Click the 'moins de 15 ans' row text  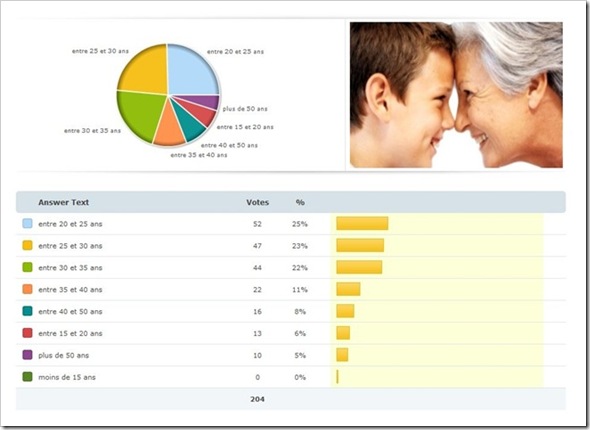point(67,377)
